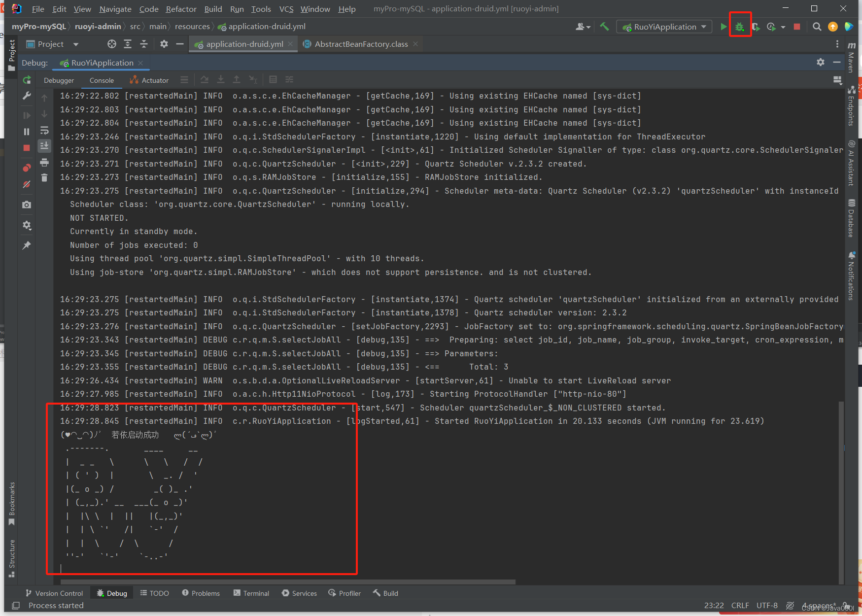This screenshot has height=616, width=862.
Task: Click the CRLF line separator in status bar
Action: point(740,606)
